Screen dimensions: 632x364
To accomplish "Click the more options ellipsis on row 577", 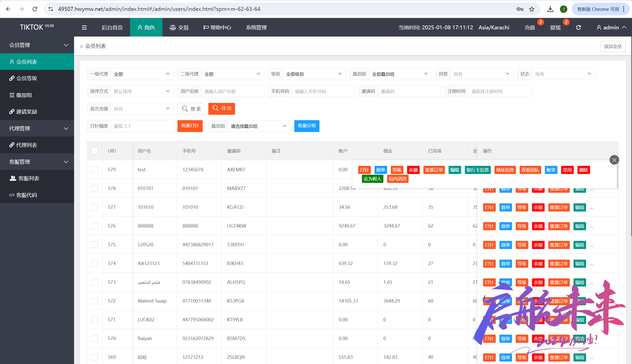I will coord(592,208).
